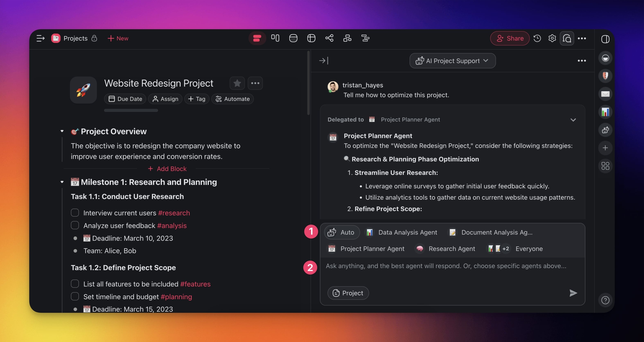Open the AI Project Support dropdown
This screenshot has height=342, width=644.
coord(452,61)
